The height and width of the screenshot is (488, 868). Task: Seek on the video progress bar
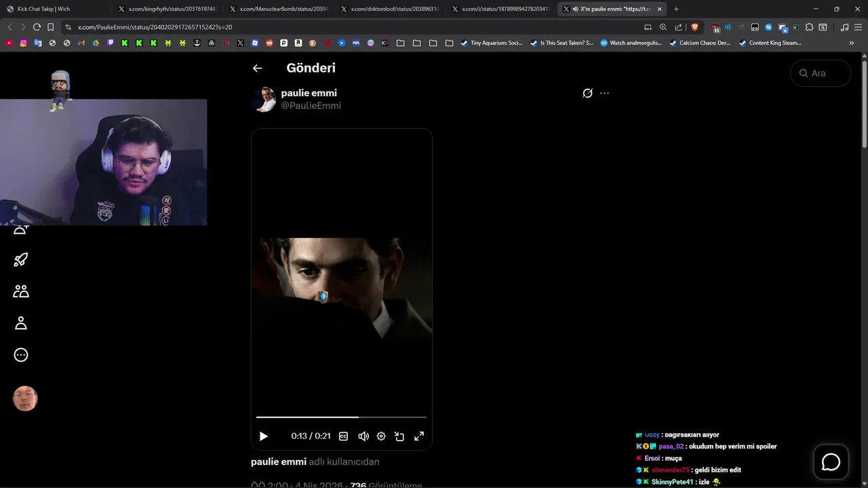tap(341, 418)
